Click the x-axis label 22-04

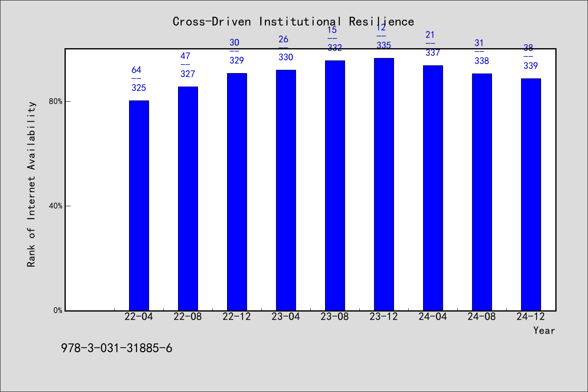[139, 316]
